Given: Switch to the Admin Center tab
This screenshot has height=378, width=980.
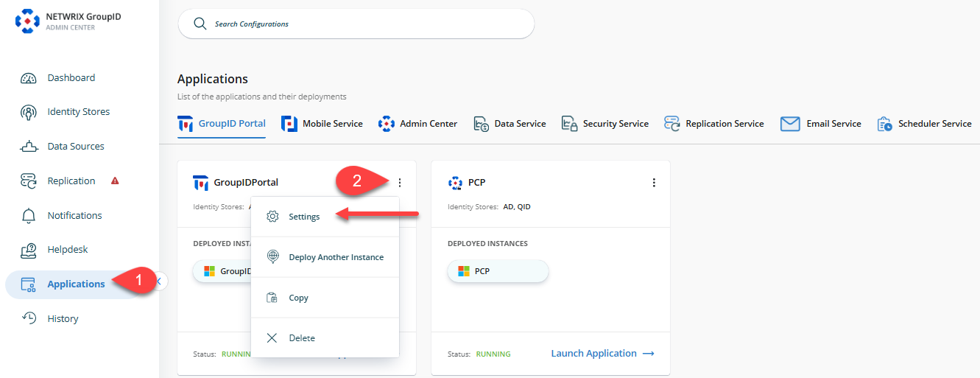Looking at the screenshot, I should click(418, 124).
